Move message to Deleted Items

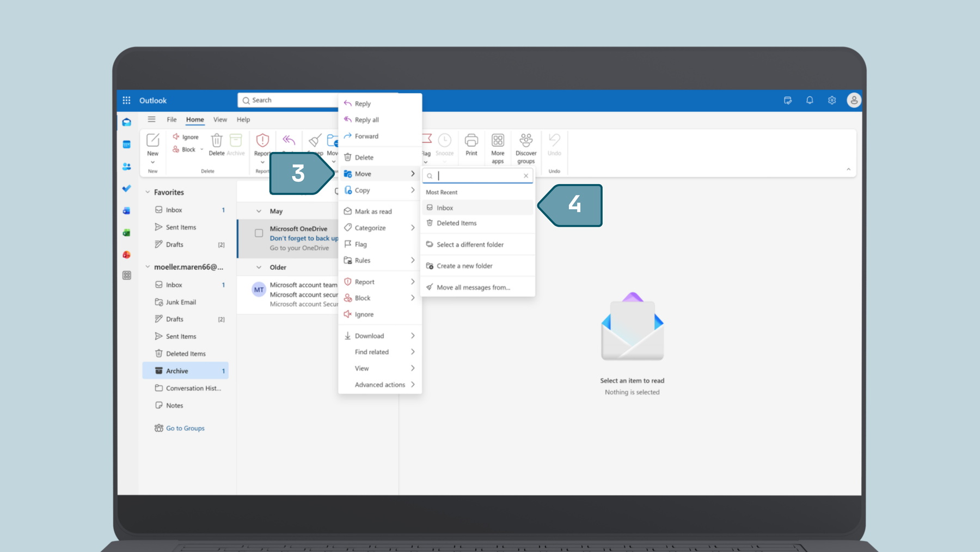[477, 223]
